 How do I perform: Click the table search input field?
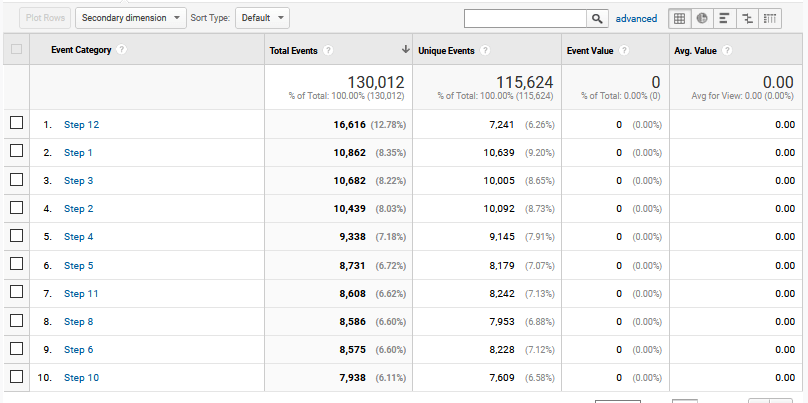pos(525,18)
